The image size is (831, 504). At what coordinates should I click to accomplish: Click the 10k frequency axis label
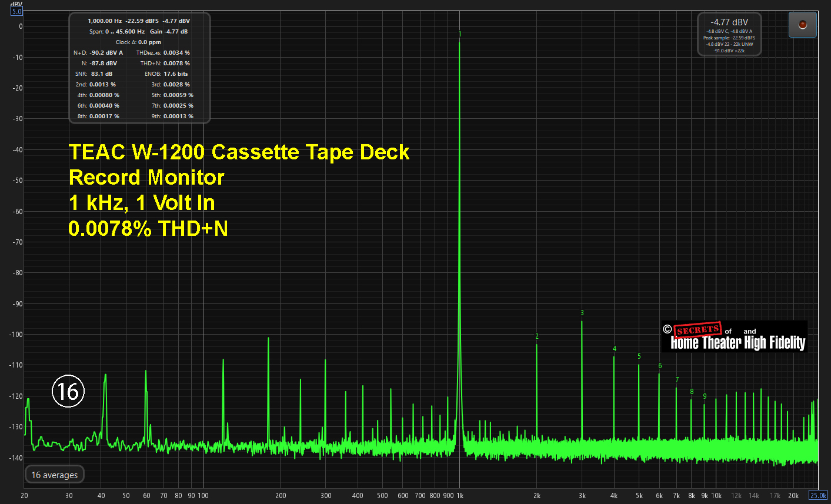pos(716,496)
